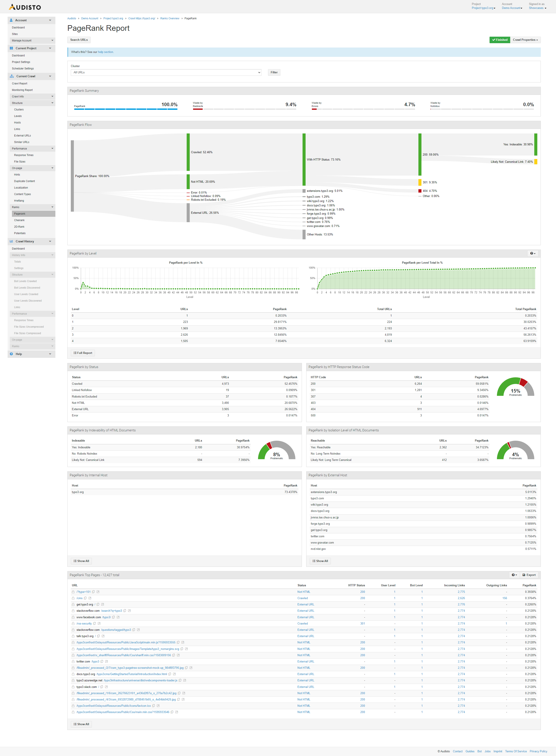
Task: Select Duplicate Content in sidebar
Action: [24, 181]
